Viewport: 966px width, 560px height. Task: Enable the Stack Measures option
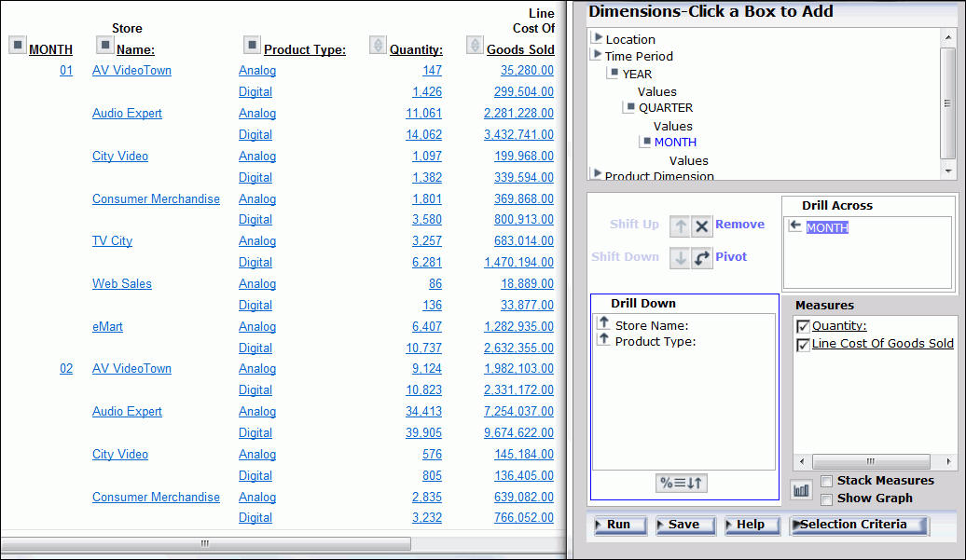click(x=826, y=481)
